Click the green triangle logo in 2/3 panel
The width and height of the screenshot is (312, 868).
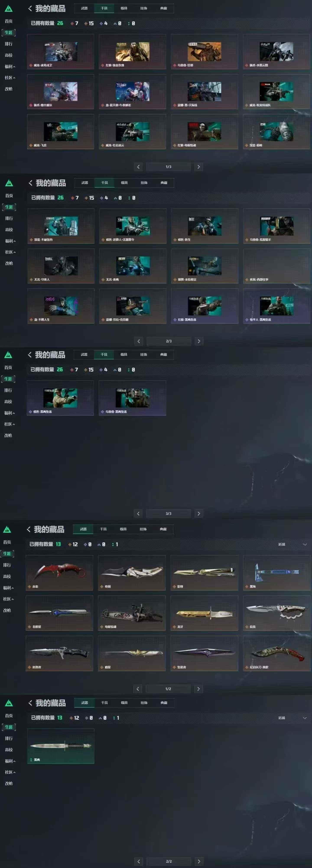click(x=9, y=183)
